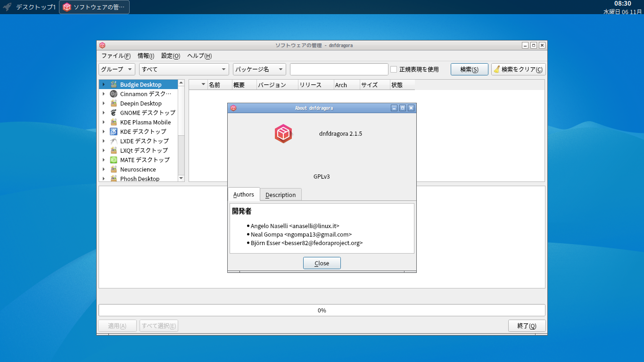Click the すべて選択 button
644x362 pixels.
(x=159, y=326)
